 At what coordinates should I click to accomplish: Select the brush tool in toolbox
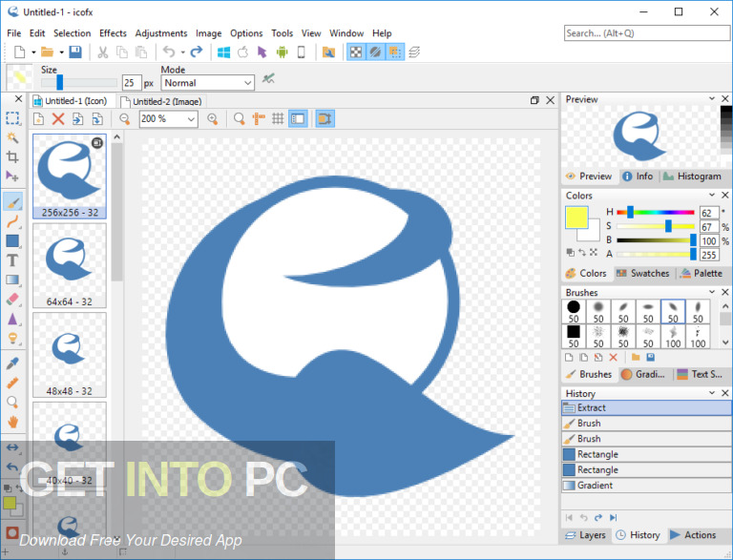(x=12, y=202)
